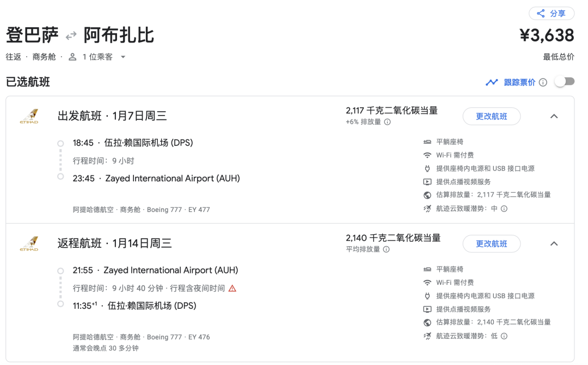
Task: Click the share button 分享
Action: pos(551,14)
